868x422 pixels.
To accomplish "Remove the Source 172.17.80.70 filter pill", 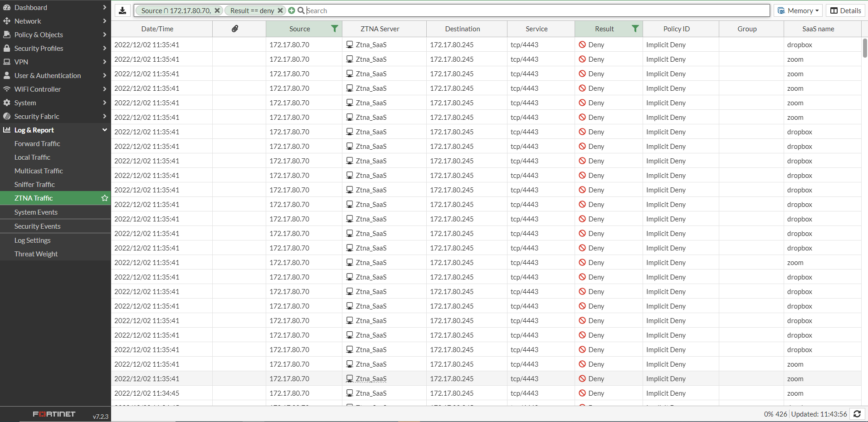I will coord(217,10).
